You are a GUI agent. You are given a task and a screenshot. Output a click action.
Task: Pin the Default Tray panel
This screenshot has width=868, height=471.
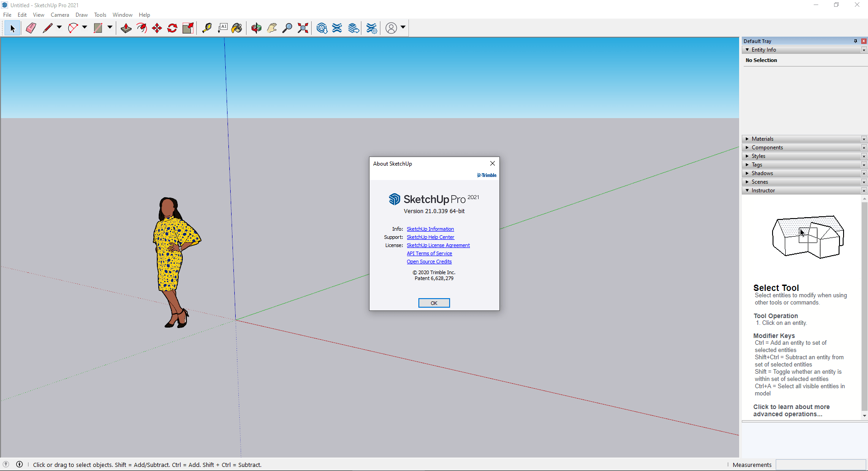pyautogui.click(x=855, y=41)
